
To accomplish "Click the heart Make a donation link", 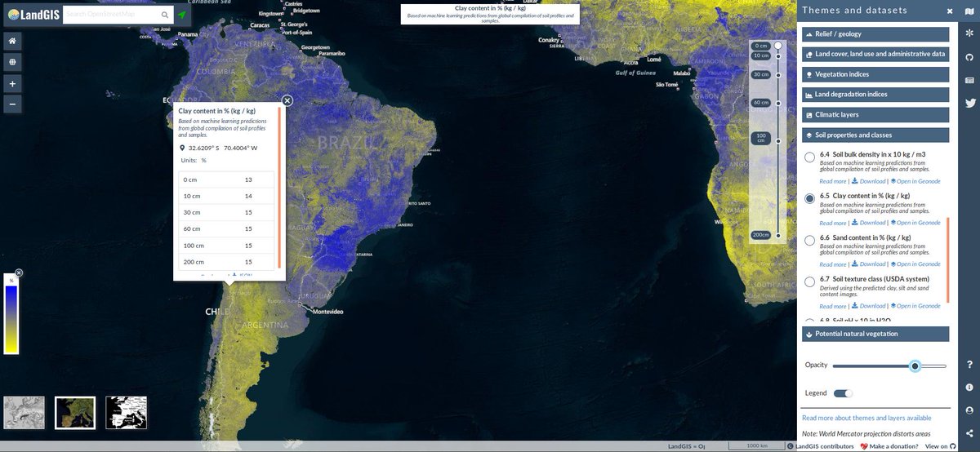I will [x=889, y=446].
